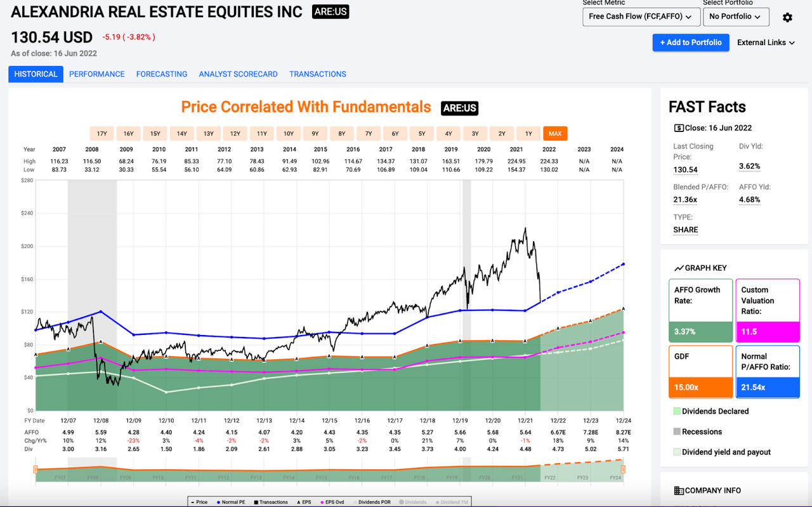The image size is (812, 507).
Task: Select the 10Y time range
Action: pyautogui.click(x=288, y=134)
